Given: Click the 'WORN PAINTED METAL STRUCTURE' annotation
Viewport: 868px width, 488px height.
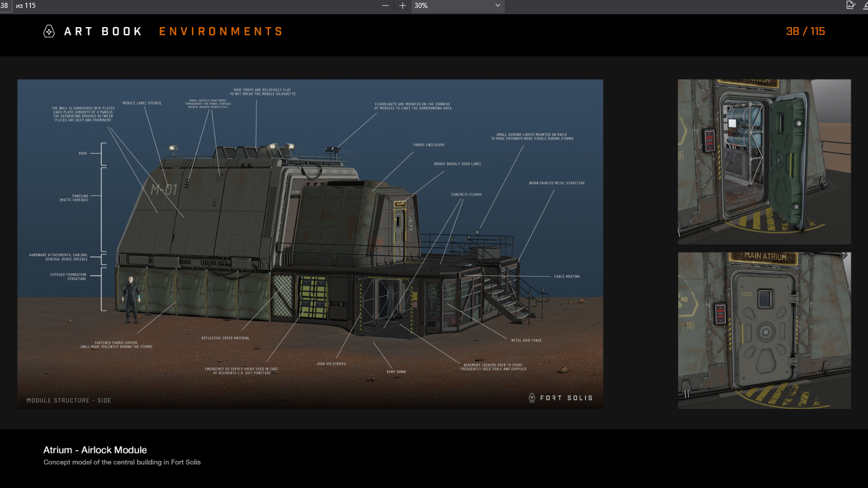Looking at the screenshot, I should point(557,183).
